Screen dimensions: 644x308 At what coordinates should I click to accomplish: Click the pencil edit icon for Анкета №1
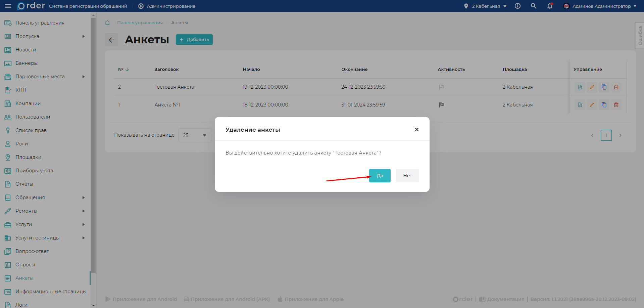point(592,105)
